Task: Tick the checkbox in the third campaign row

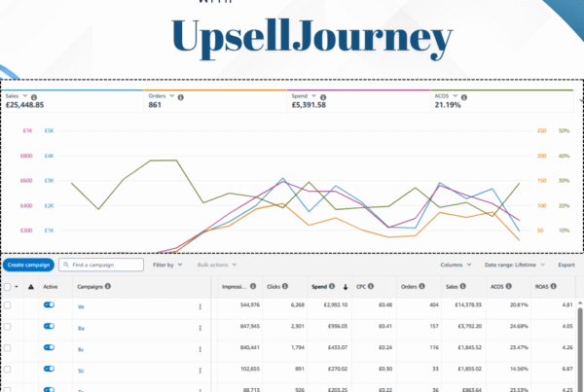Action: click(x=7, y=347)
